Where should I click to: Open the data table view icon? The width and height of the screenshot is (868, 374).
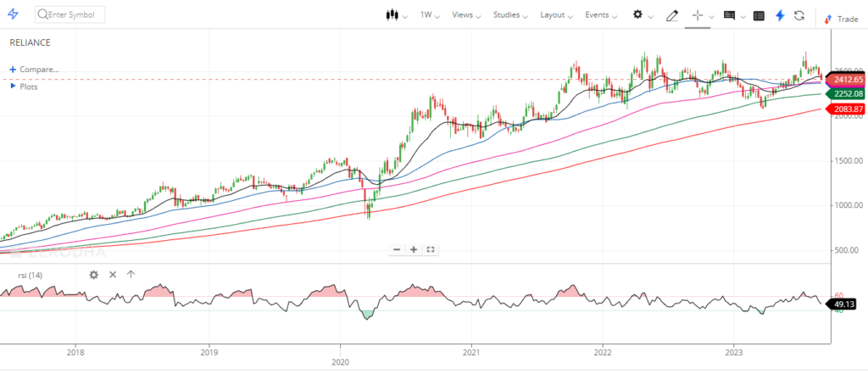pyautogui.click(x=759, y=16)
